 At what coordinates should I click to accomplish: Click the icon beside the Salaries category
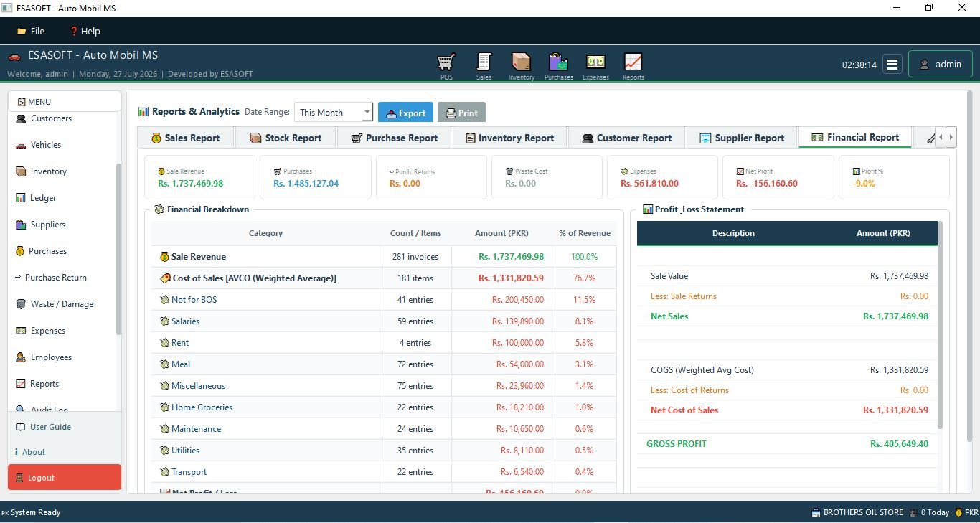click(x=164, y=321)
